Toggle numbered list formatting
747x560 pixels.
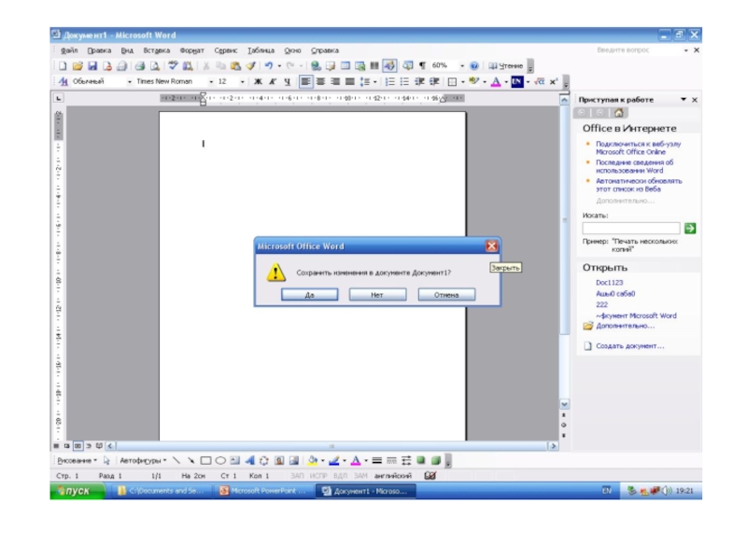pyautogui.click(x=389, y=81)
